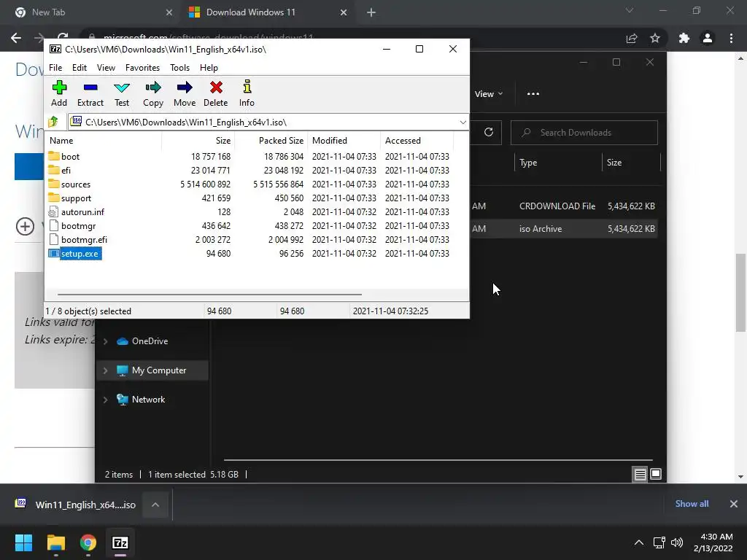747x560 pixels.
Task: Open the See more options in Explorer
Action: (533, 94)
